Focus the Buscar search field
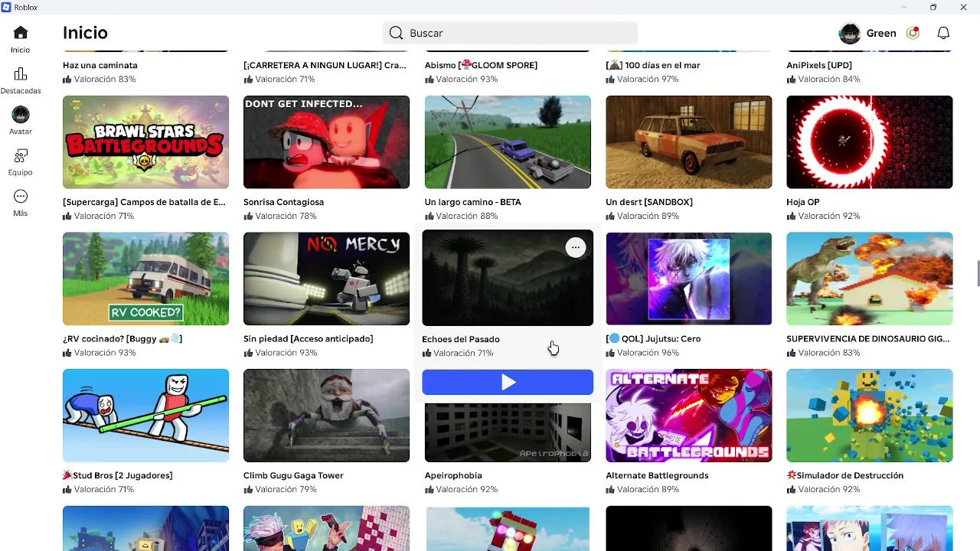The height and width of the screenshot is (551, 980). coord(510,33)
